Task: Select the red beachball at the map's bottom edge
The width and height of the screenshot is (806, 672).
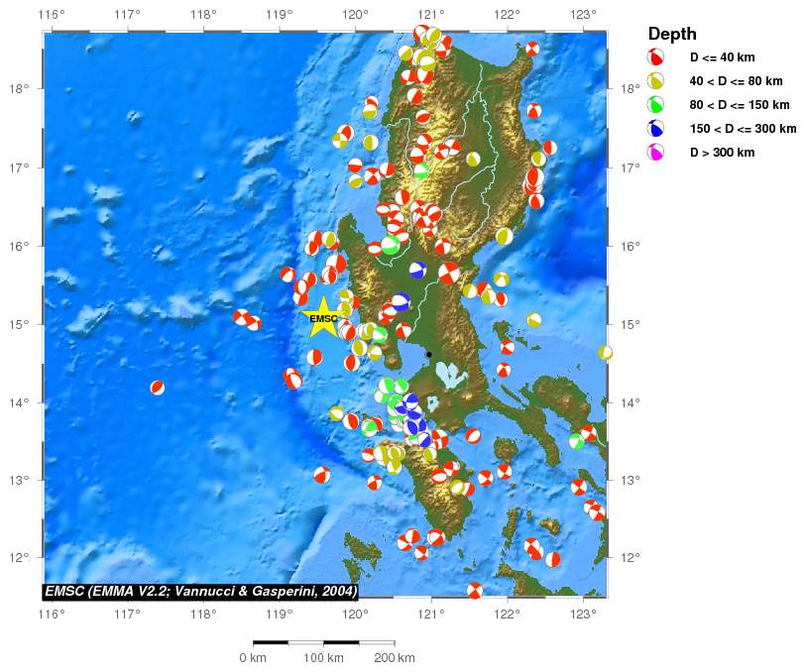Action: click(475, 591)
